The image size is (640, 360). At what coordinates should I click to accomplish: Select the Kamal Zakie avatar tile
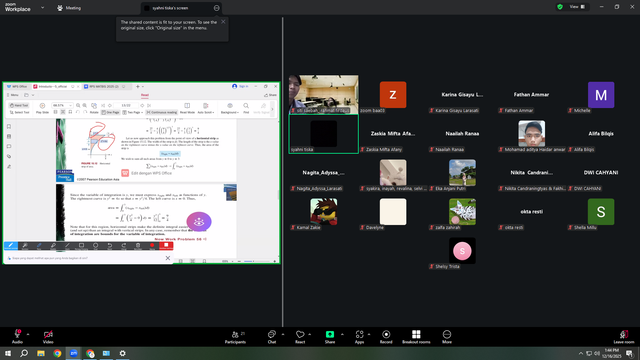click(324, 212)
